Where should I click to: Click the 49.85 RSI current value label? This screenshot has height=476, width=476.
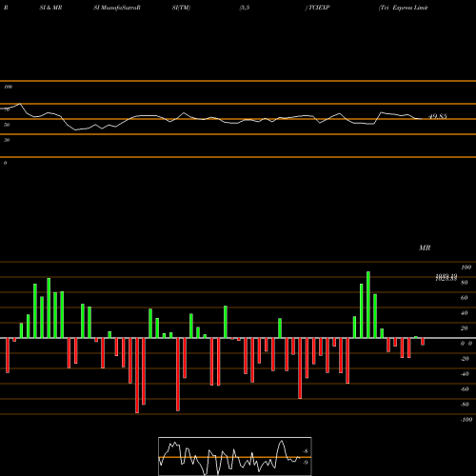[438, 116]
